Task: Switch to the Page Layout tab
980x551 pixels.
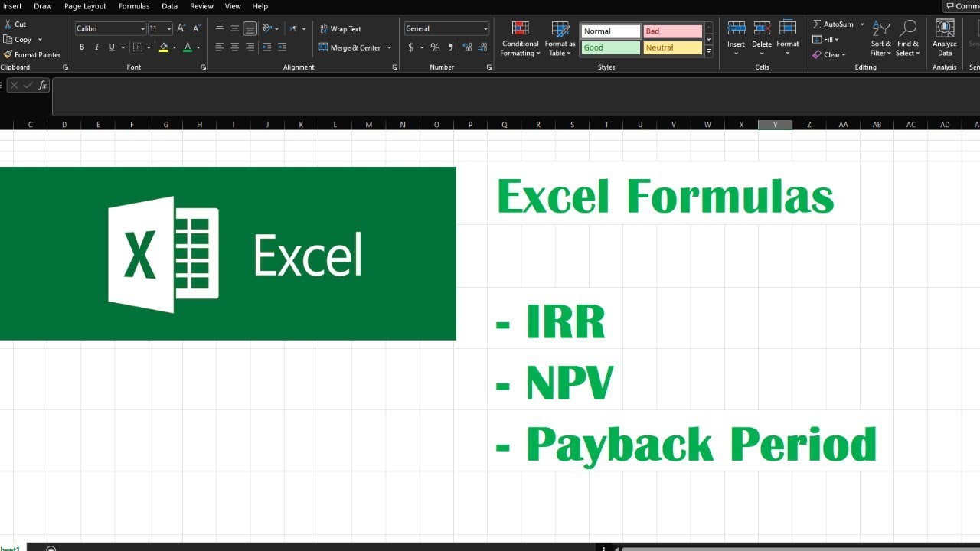Action: [85, 6]
